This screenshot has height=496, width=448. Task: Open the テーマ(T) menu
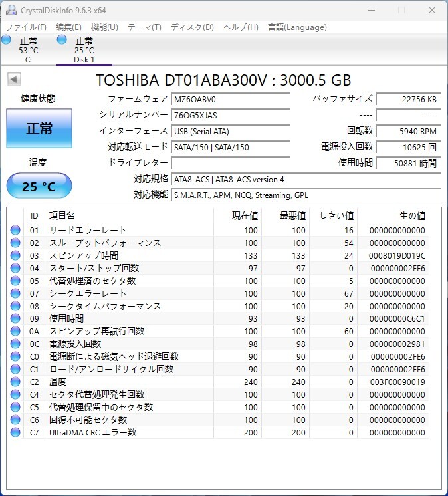[x=144, y=27]
